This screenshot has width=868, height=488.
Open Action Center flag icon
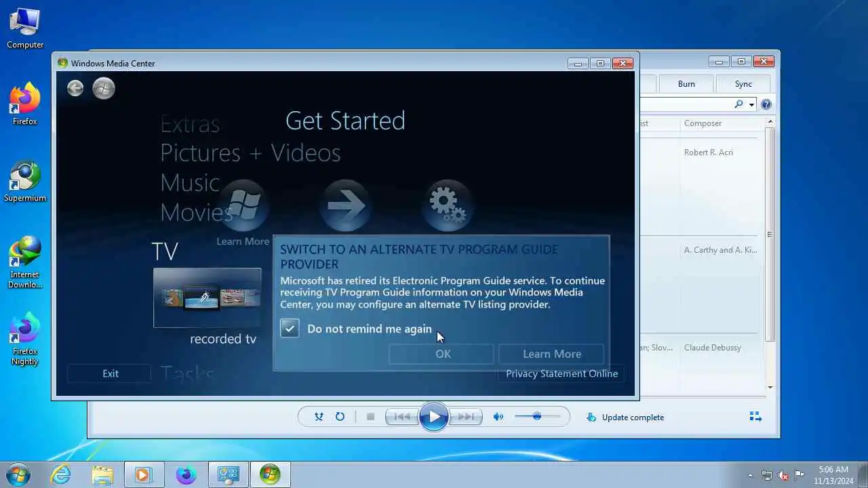pyautogui.click(x=800, y=475)
